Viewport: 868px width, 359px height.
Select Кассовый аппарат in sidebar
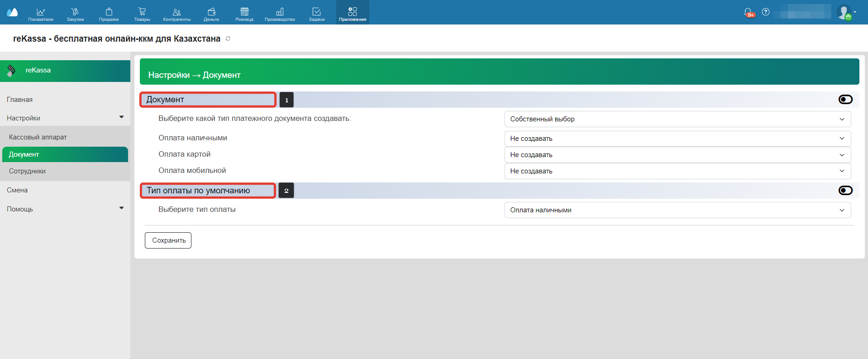coord(38,137)
